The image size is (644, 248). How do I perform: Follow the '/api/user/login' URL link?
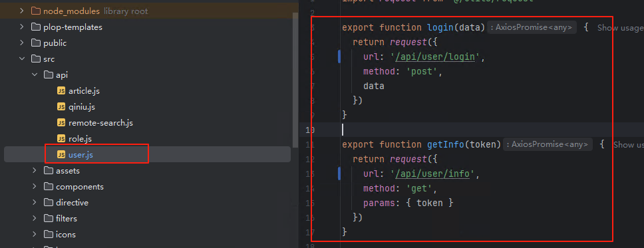(435, 57)
